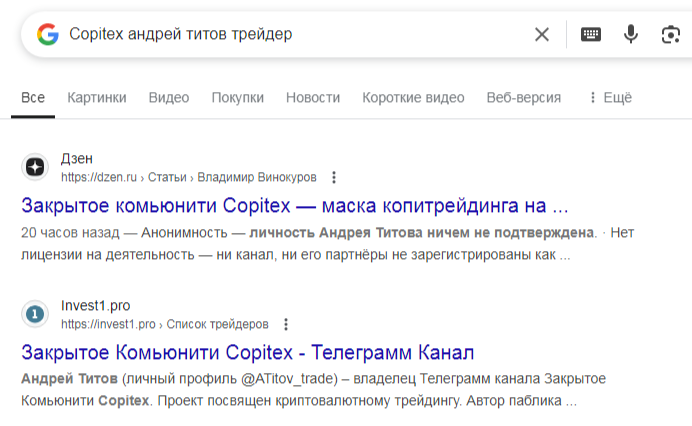Start voice search with microphone icon
Screen dimensions: 692x426
pyautogui.click(x=631, y=35)
